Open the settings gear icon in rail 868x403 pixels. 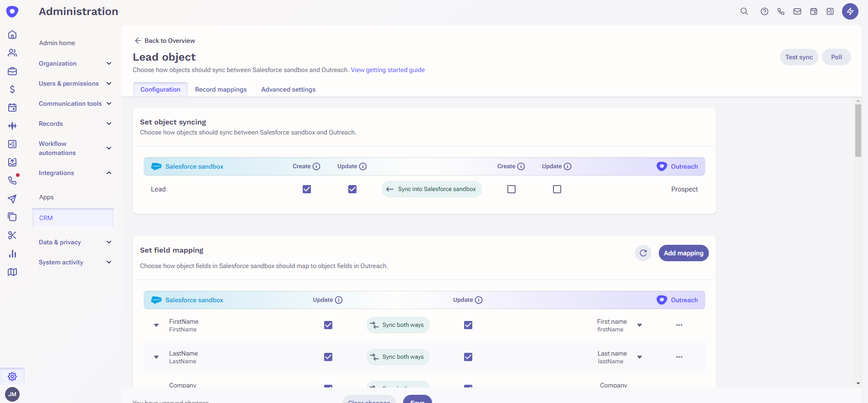pyautogui.click(x=12, y=377)
